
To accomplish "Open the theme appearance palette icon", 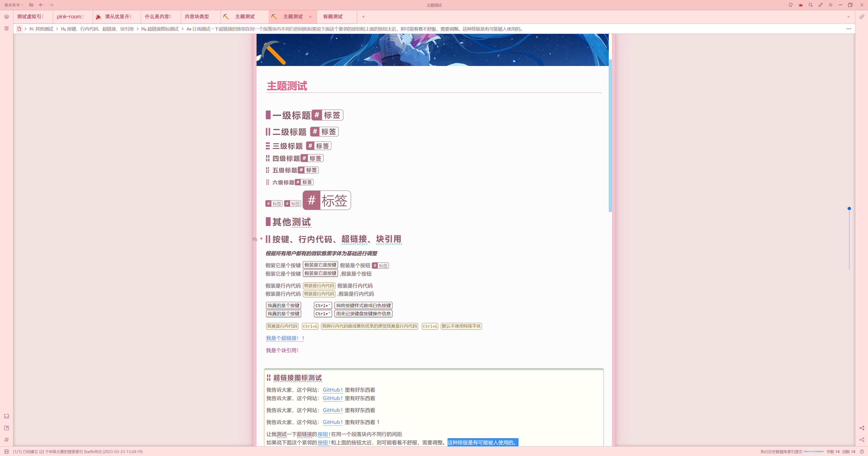I will (x=791, y=5).
